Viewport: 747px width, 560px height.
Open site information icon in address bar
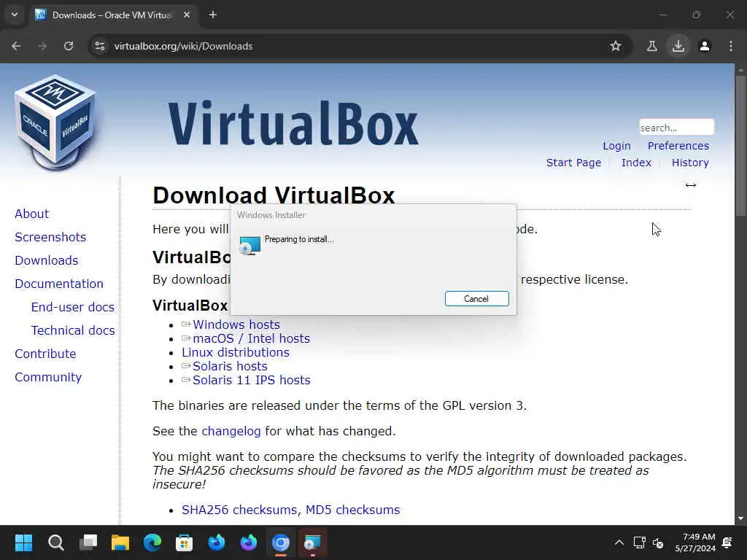point(99,46)
